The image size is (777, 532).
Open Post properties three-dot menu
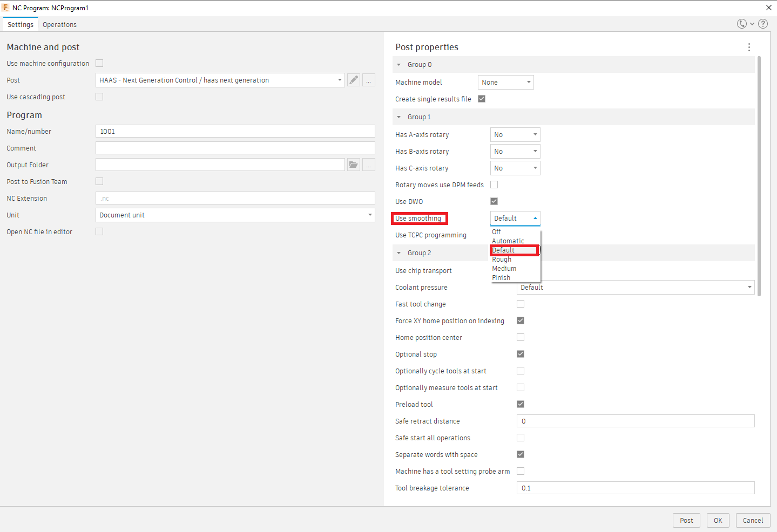point(749,47)
